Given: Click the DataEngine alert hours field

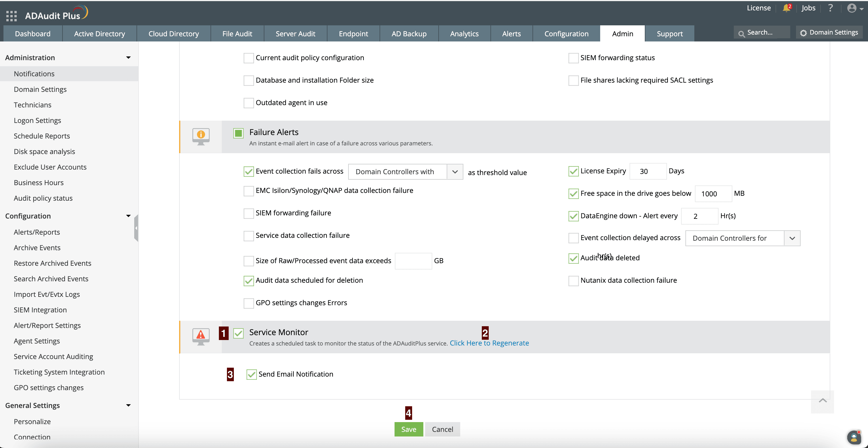Looking at the screenshot, I should pos(700,216).
